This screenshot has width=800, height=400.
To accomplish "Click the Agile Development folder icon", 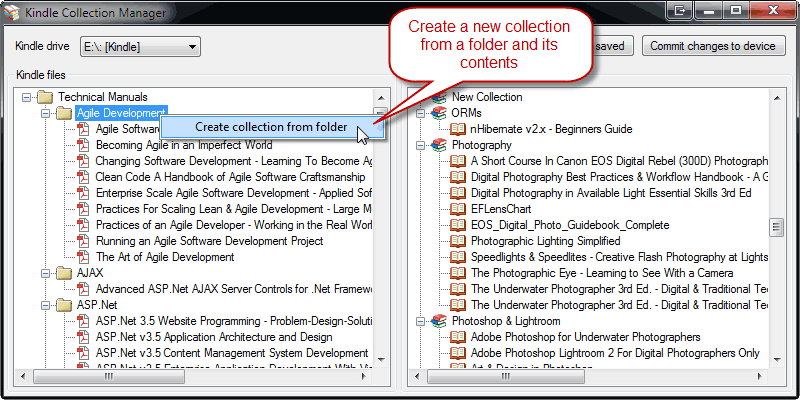I will pyautogui.click(x=64, y=113).
